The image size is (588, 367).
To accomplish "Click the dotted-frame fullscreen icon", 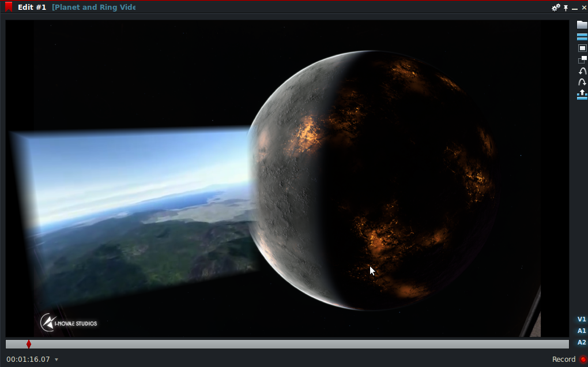I will pos(582,48).
